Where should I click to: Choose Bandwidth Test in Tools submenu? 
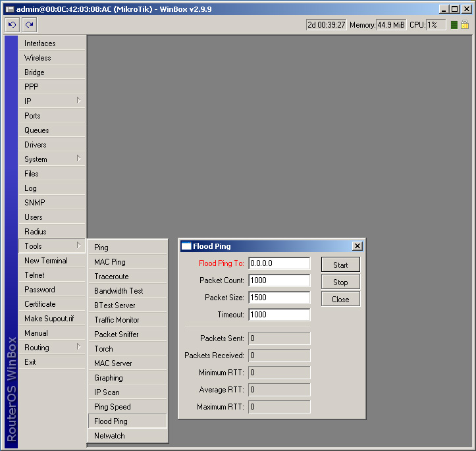128,291
